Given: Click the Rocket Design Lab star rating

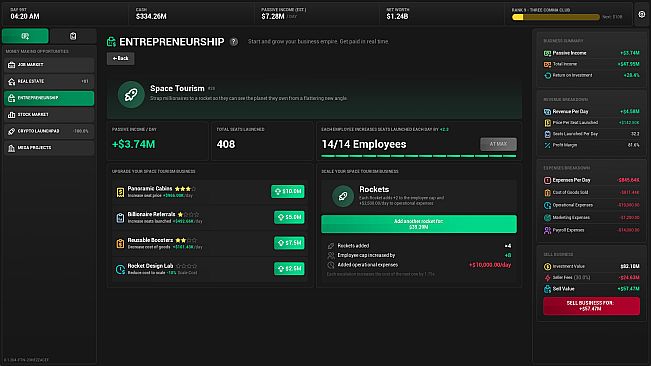Looking at the screenshot, I should 186,266.
